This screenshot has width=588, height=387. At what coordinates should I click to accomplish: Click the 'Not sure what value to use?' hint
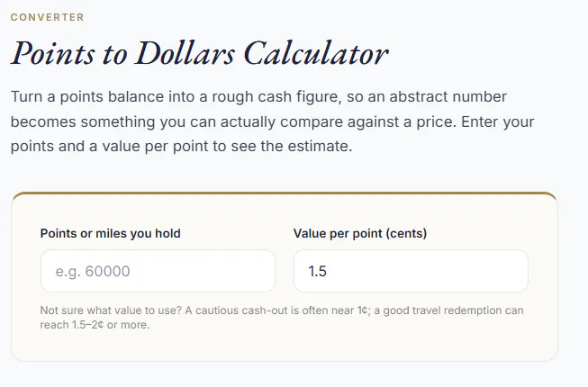click(111, 310)
